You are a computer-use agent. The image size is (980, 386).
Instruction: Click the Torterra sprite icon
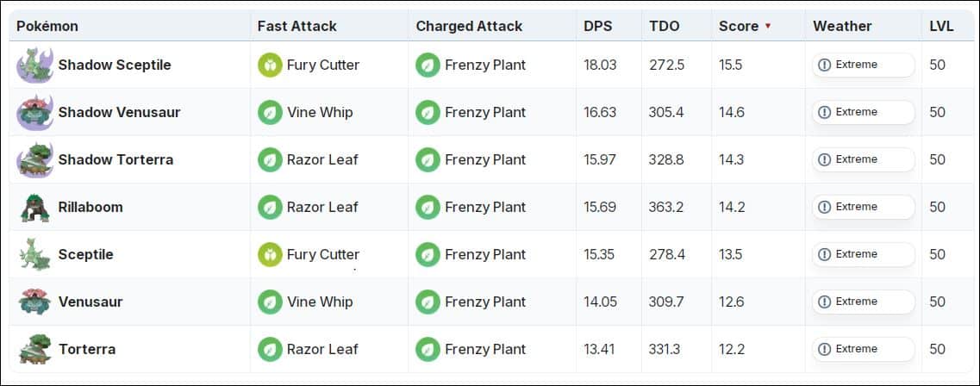34,350
